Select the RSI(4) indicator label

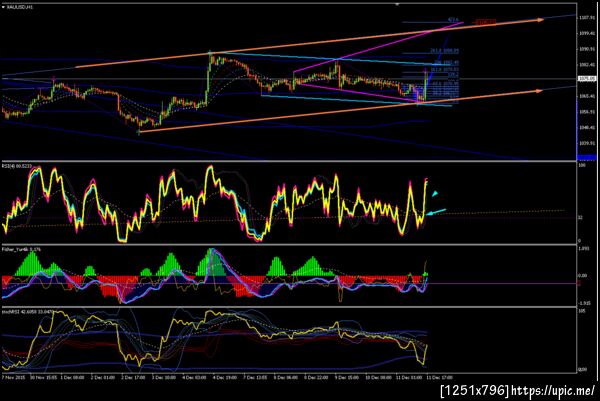coord(16,166)
